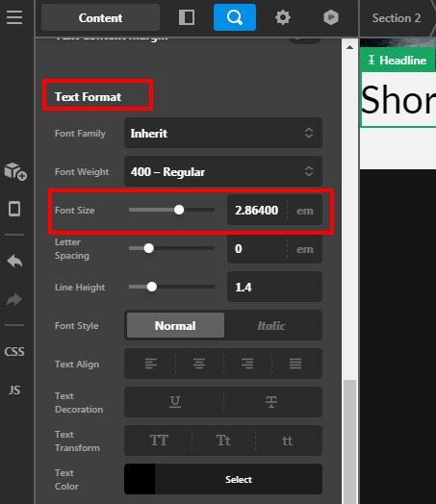
Task: Open the Font Family Inherit dropdown
Action: pyautogui.click(x=223, y=133)
